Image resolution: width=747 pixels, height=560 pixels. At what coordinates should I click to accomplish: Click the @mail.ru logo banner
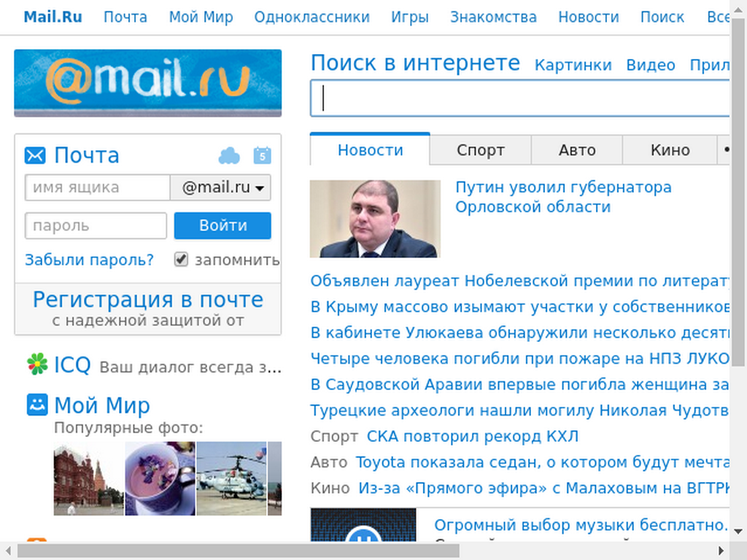tap(147, 83)
